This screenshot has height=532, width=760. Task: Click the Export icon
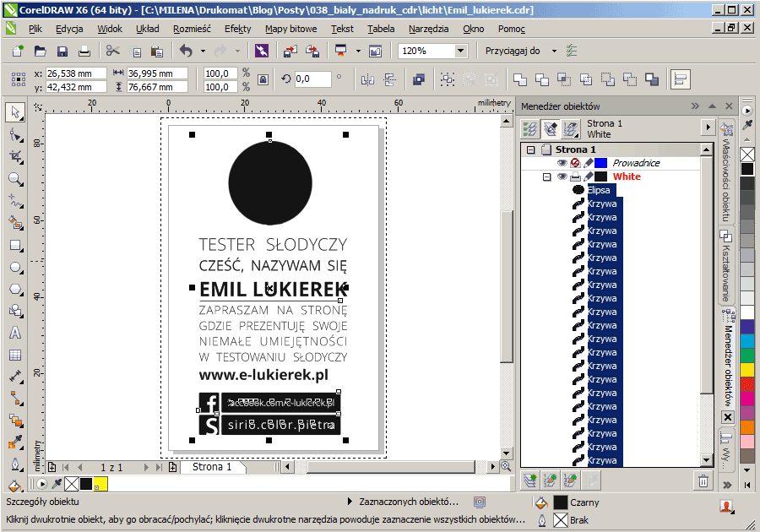click(x=312, y=51)
